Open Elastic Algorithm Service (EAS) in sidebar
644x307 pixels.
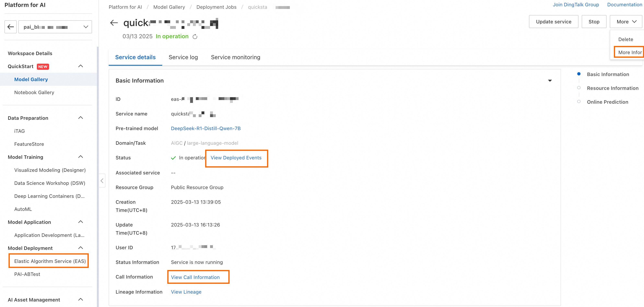[50, 261]
